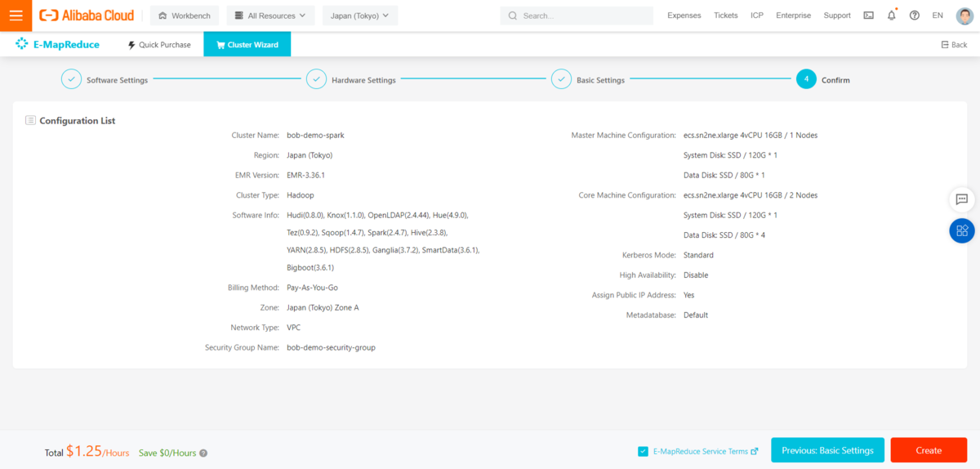Click Japan (Tokyo) Zone A value
The width and height of the screenshot is (980, 469).
tap(323, 308)
